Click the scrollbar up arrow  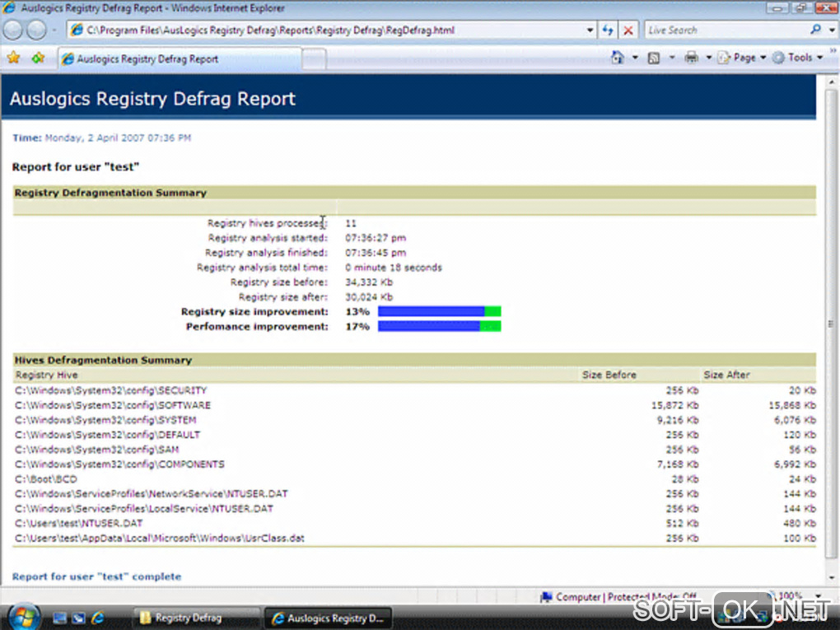pos(831,82)
